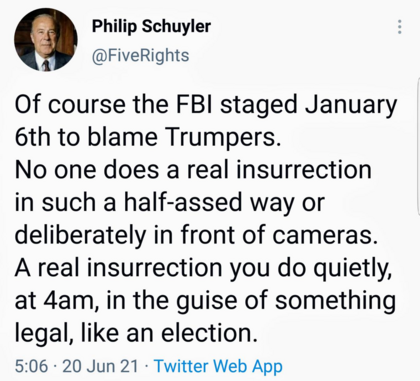The image size is (420, 381).
Task: Click the phrase "half-assed" in the tweet
Action: [183, 202]
